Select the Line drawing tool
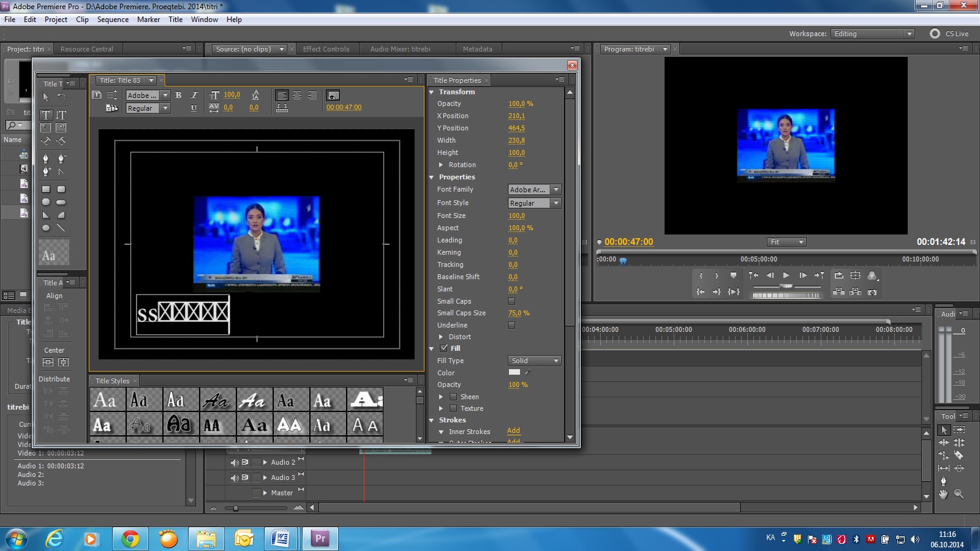980x551 pixels. tap(61, 228)
